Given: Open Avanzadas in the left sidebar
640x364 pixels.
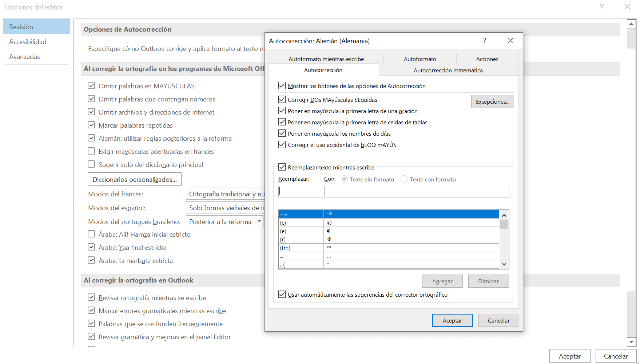Looking at the screenshot, I should pyautogui.click(x=36, y=56).
